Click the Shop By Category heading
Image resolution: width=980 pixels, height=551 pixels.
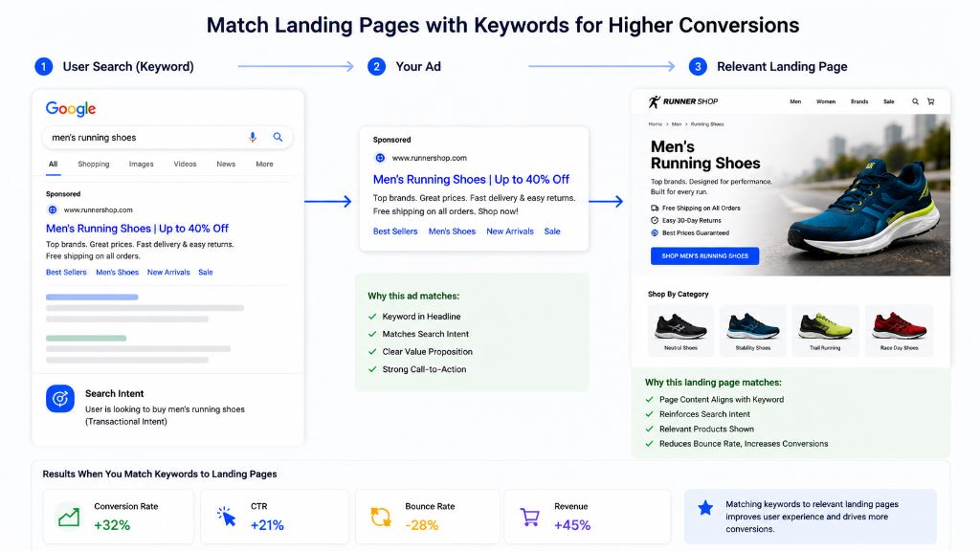click(679, 295)
